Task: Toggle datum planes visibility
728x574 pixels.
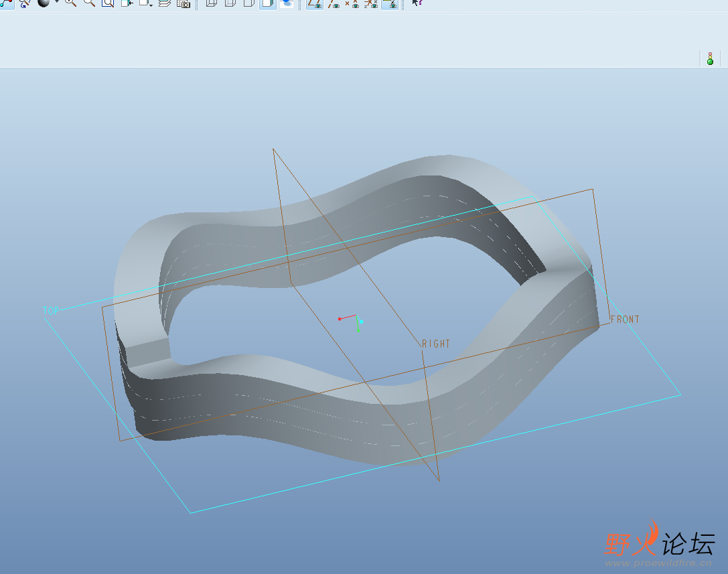Action: (x=313, y=3)
